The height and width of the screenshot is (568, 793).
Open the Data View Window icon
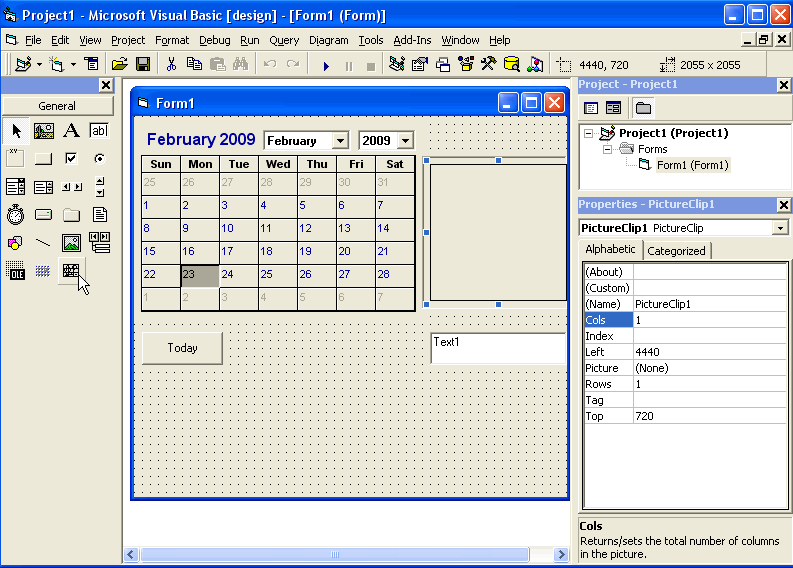point(512,64)
